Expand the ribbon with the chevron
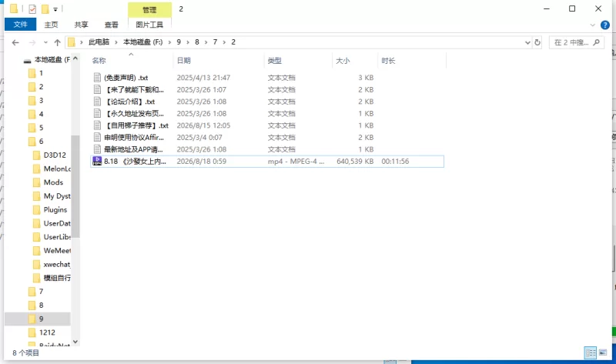This screenshot has height=364, width=616. (592, 25)
